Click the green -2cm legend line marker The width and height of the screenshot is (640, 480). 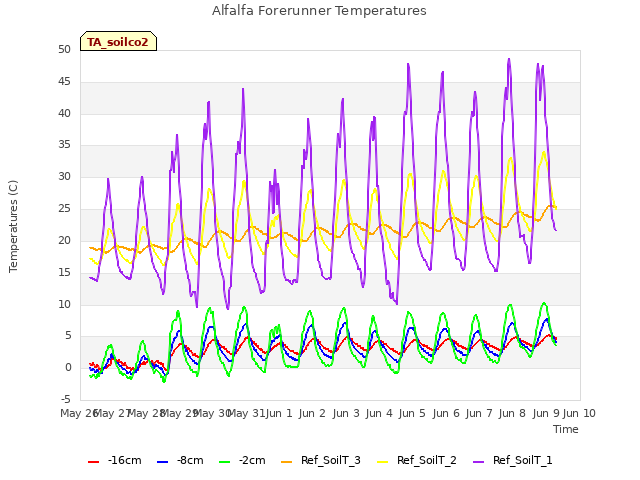tap(224, 462)
